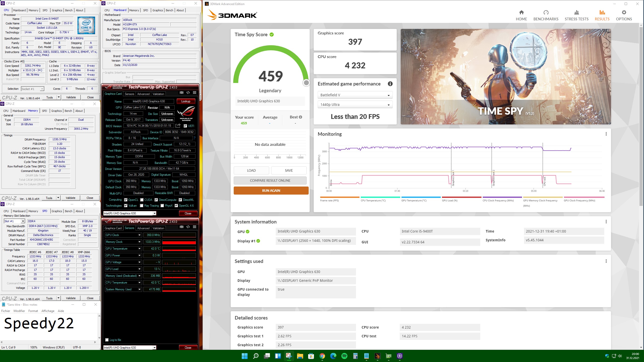Image resolution: width=644 pixels, height=362 pixels.
Task: Open the Windows Start menu
Action: pos(245,356)
